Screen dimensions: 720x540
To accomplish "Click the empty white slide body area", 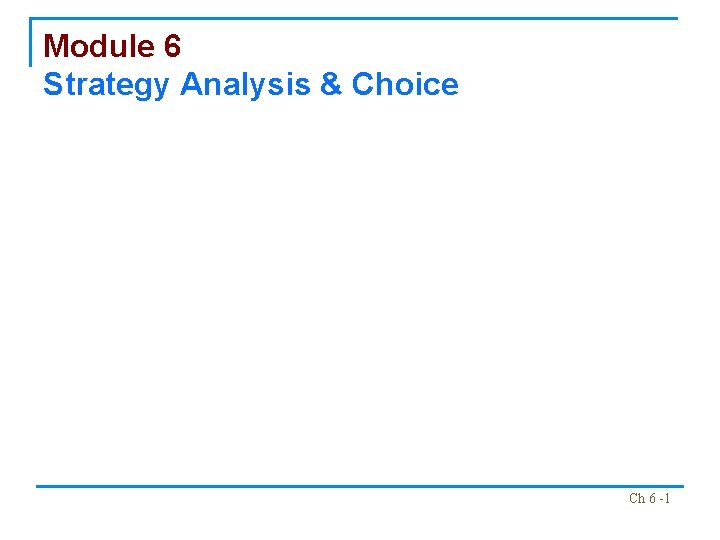I will coord(360,290).
